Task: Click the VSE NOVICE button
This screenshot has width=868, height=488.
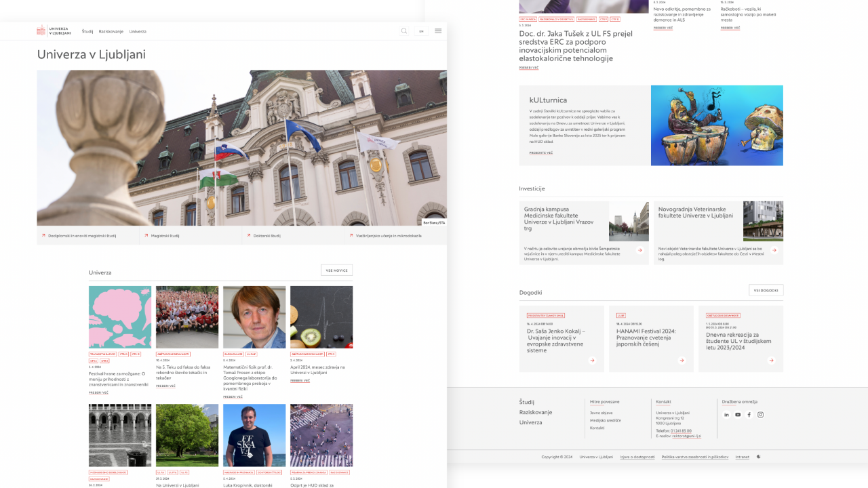Action: [x=336, y=270]
